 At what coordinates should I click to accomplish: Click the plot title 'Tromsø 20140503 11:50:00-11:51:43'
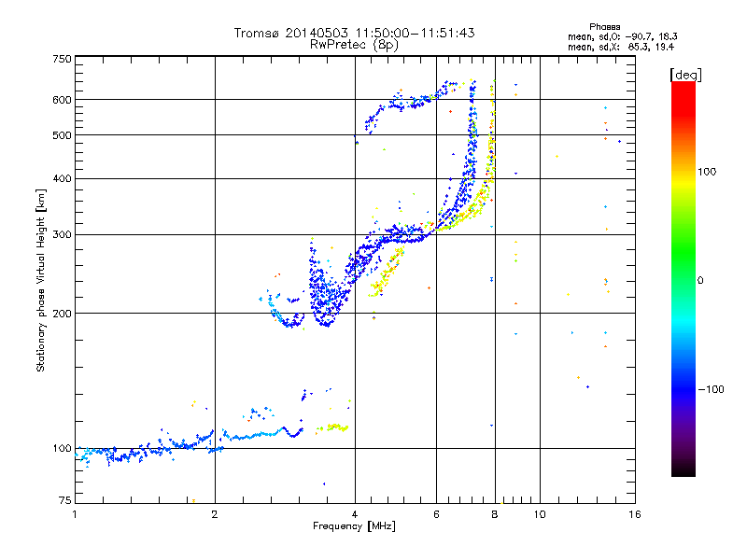point(354,33)
